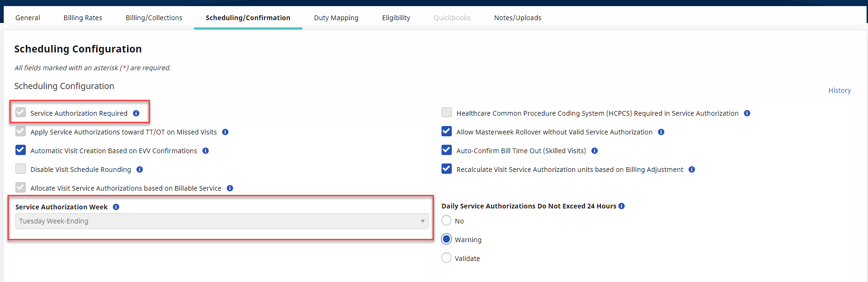Enable Disable Visit Schedule Rounding checkbox

pyautogui.click(x=21, y=169)
